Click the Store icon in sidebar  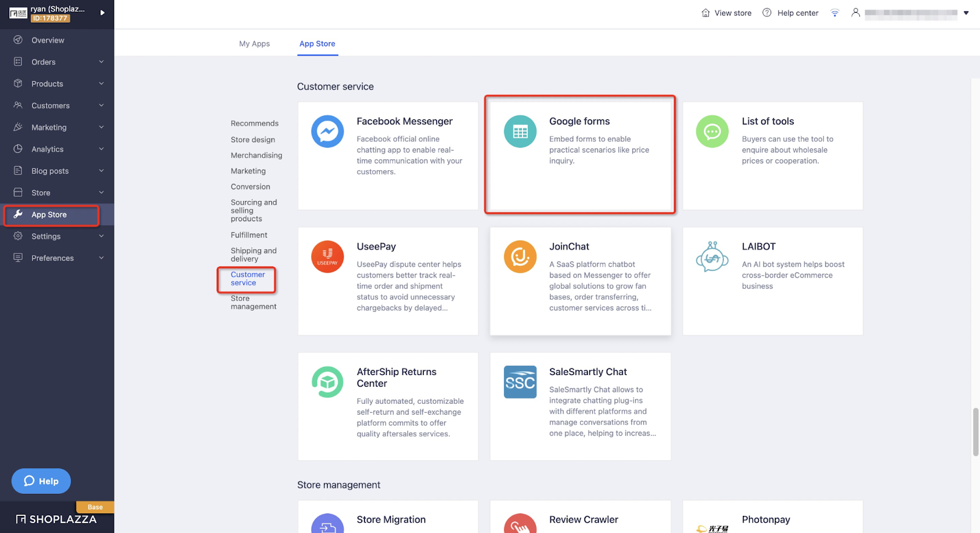(x=18, y=192)
